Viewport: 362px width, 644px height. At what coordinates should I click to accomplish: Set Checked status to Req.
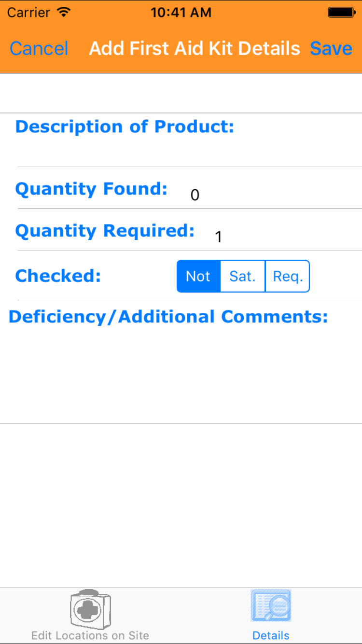tap(288, 276)
